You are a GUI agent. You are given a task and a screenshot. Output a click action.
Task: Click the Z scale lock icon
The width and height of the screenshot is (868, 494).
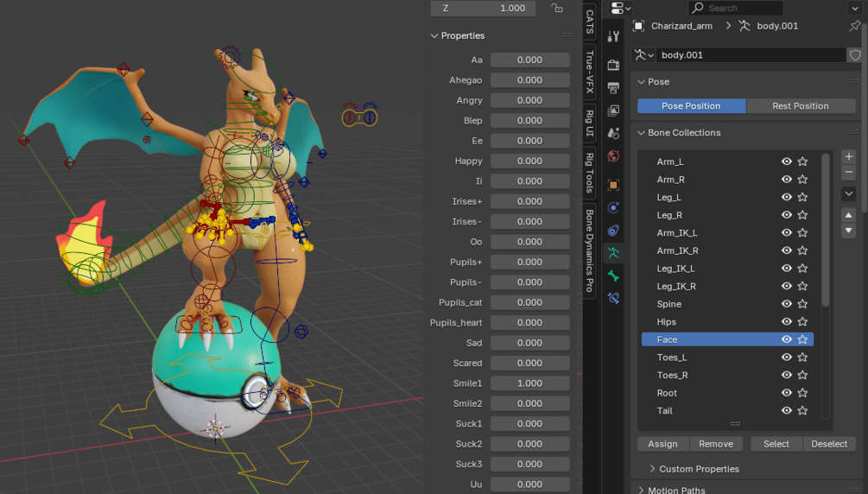tap(557, 8)
